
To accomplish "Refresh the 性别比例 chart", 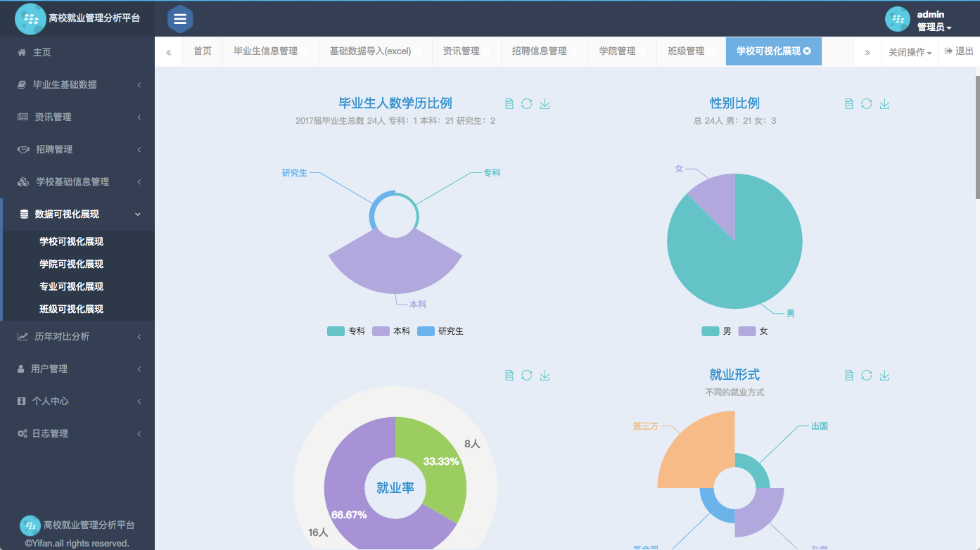I will (867, 104).
